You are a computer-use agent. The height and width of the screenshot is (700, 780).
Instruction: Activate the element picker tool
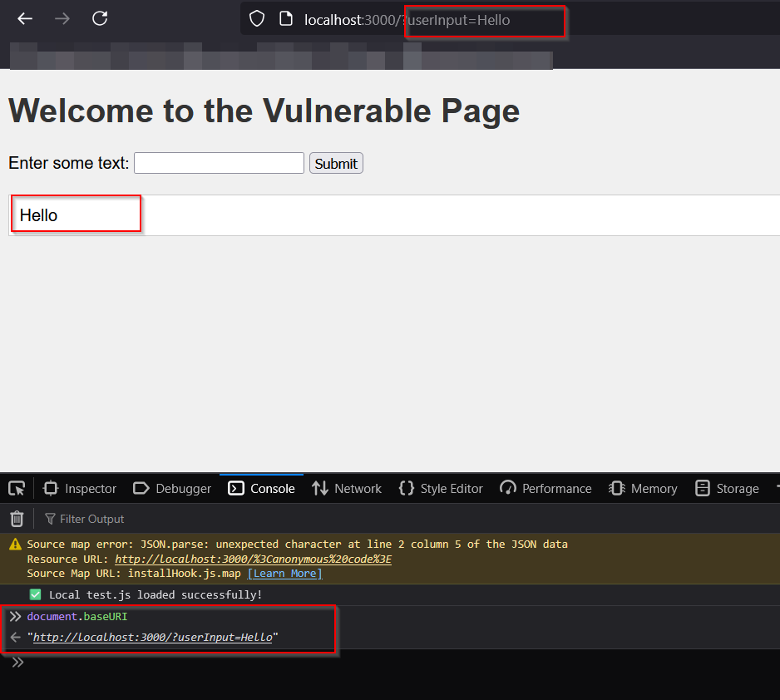pyautogui.click(x=17, y=489)
